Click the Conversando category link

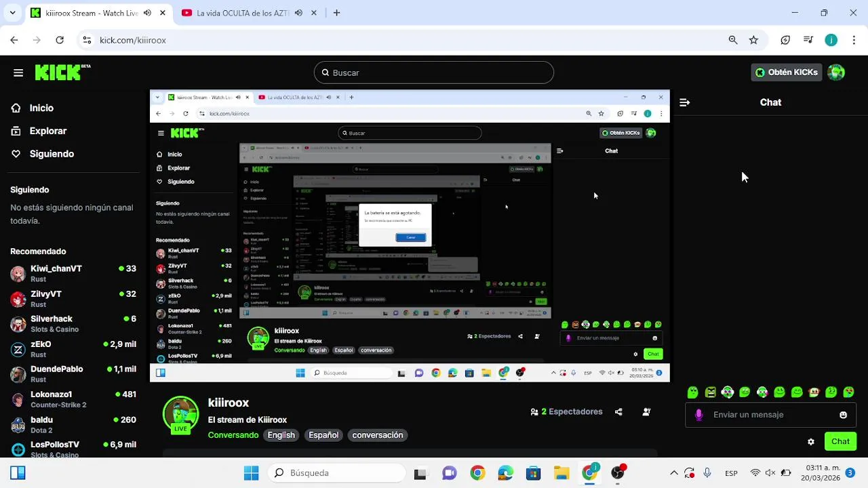(x=233, y=435)
